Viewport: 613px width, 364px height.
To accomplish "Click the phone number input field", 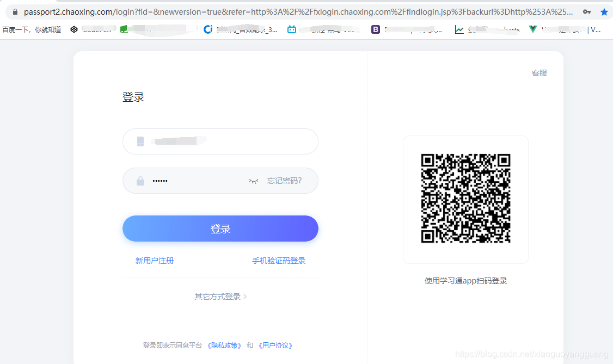I will pos(220,141).
